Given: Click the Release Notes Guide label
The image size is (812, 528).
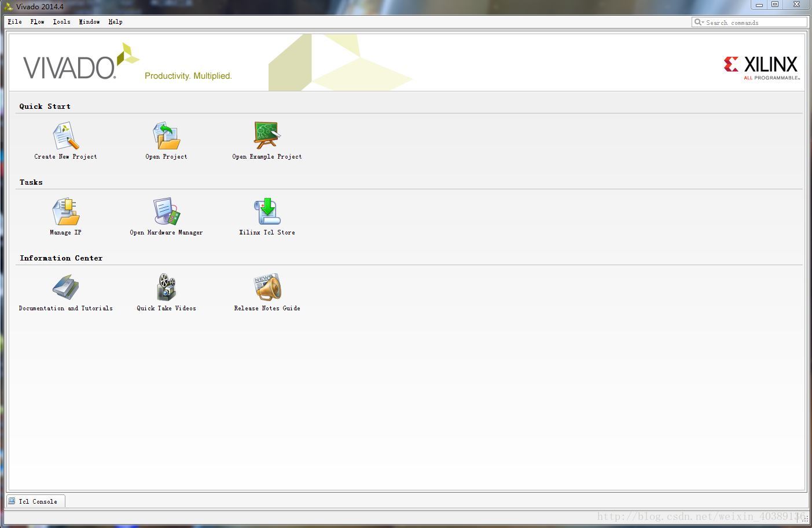Looking at the screenshot, I should point(267,309).
